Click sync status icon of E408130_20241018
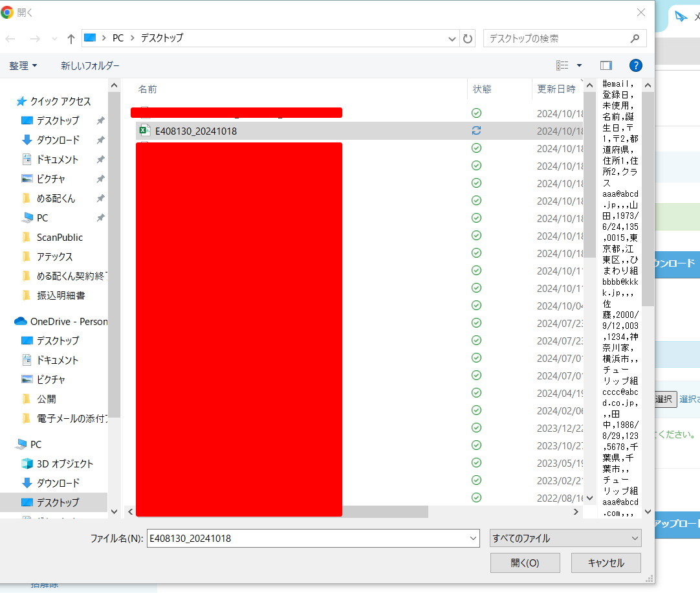700x593 pixels. coord(476,131)
